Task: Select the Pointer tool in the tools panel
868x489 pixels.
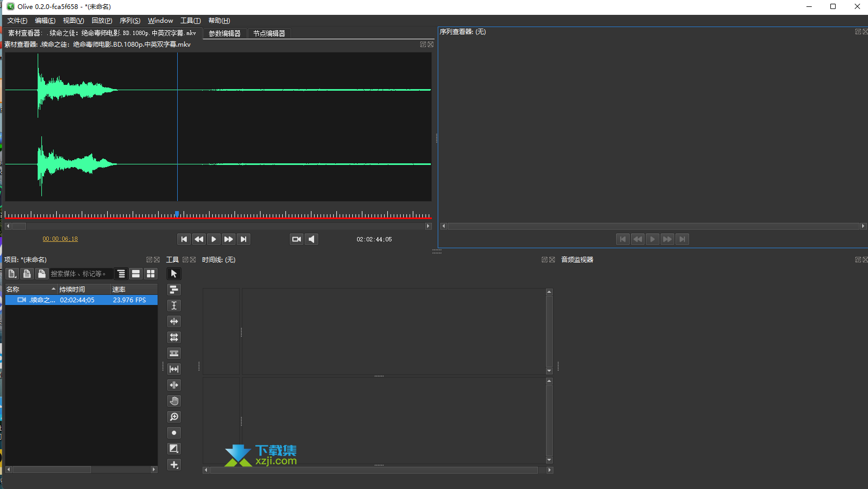Action: click(173, 274)
